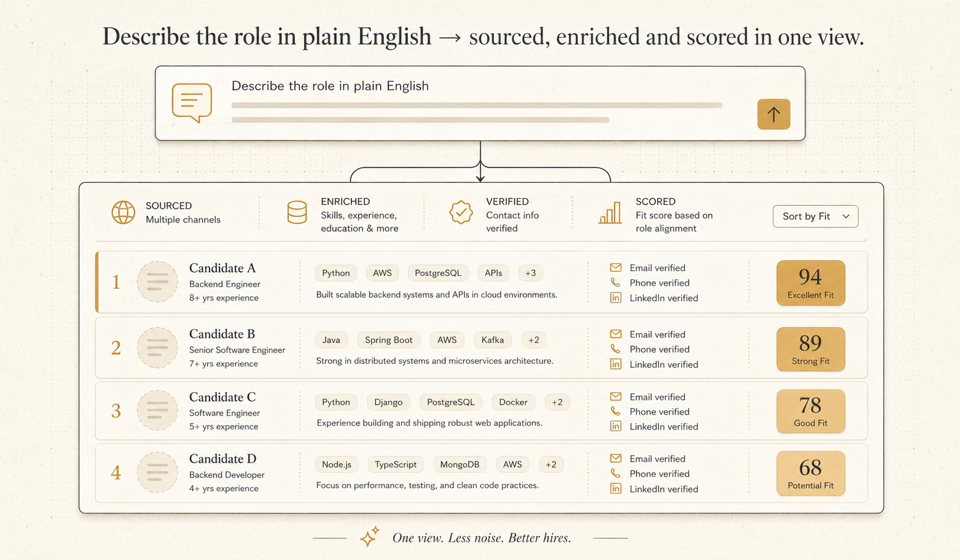Select the Candidate A name
Screen dimensions: 960x560
[222, 268]
